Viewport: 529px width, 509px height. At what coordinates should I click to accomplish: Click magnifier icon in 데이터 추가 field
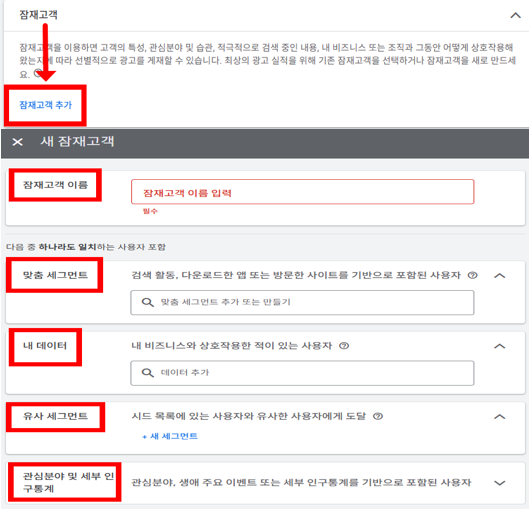tap(147, 373)
